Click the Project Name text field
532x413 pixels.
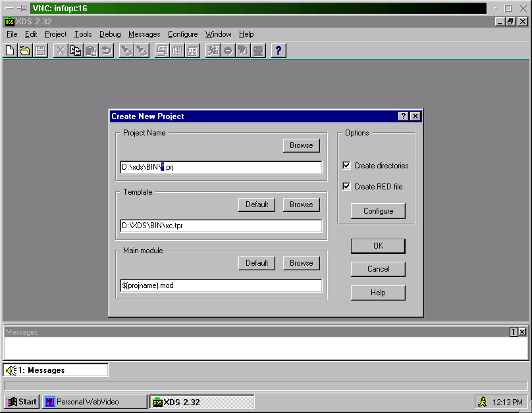coord(221,167)
